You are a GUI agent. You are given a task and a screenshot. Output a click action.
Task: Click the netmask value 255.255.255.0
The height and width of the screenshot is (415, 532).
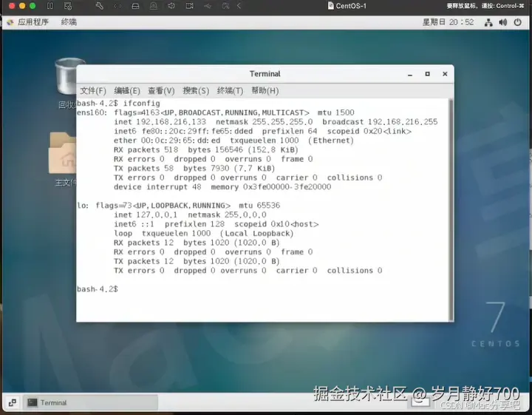click(282, 122)
